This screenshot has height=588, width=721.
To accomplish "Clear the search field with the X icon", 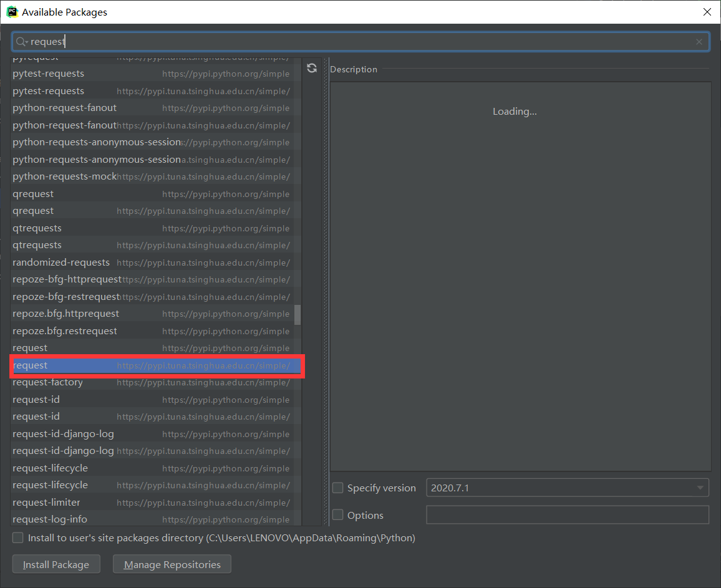I will 699,42.
